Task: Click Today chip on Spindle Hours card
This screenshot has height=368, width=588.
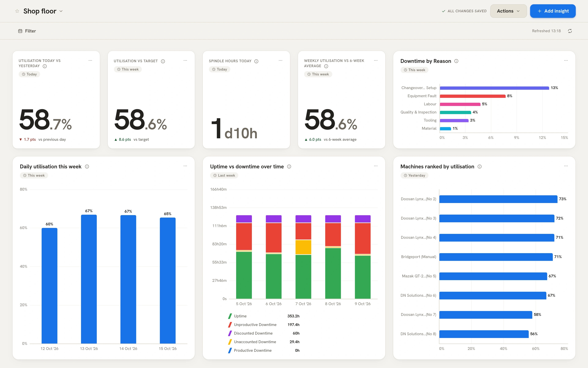Action: tap(219, 69)
